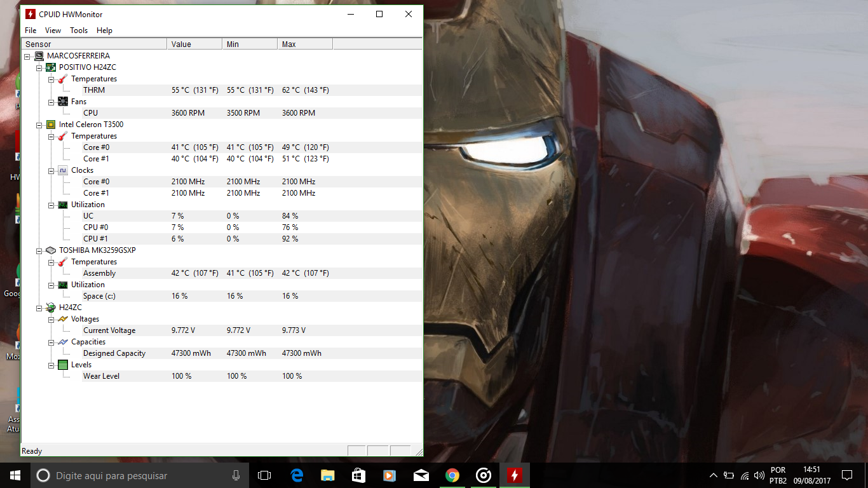Open the View menu
The height and width of the screenshot is (488, 868).
click(53, 30)
